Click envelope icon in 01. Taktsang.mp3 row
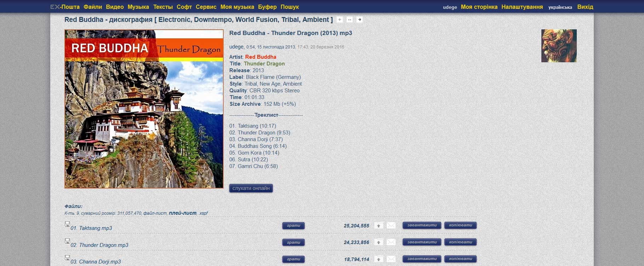644x266 pixels. (391, 225)
